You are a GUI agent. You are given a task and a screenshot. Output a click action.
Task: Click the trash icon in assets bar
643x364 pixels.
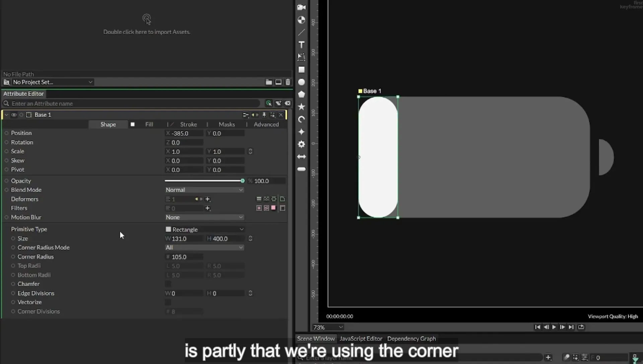288,82
